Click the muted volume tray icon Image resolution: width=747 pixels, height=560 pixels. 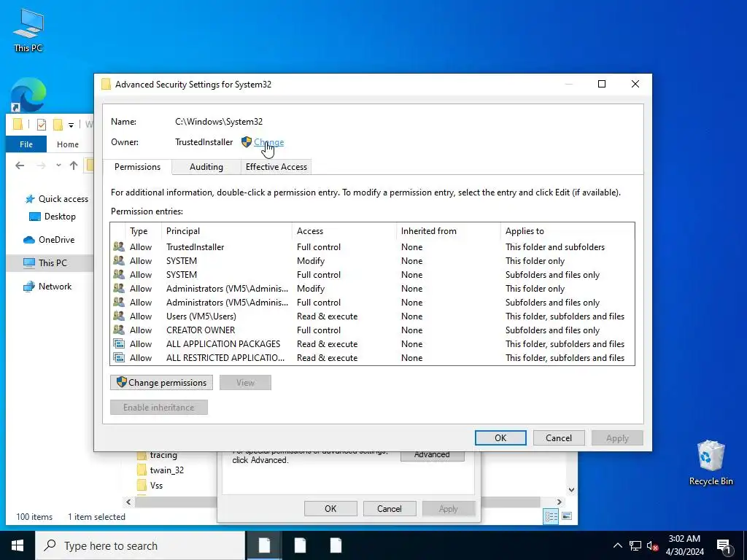(x=652, y=545)
